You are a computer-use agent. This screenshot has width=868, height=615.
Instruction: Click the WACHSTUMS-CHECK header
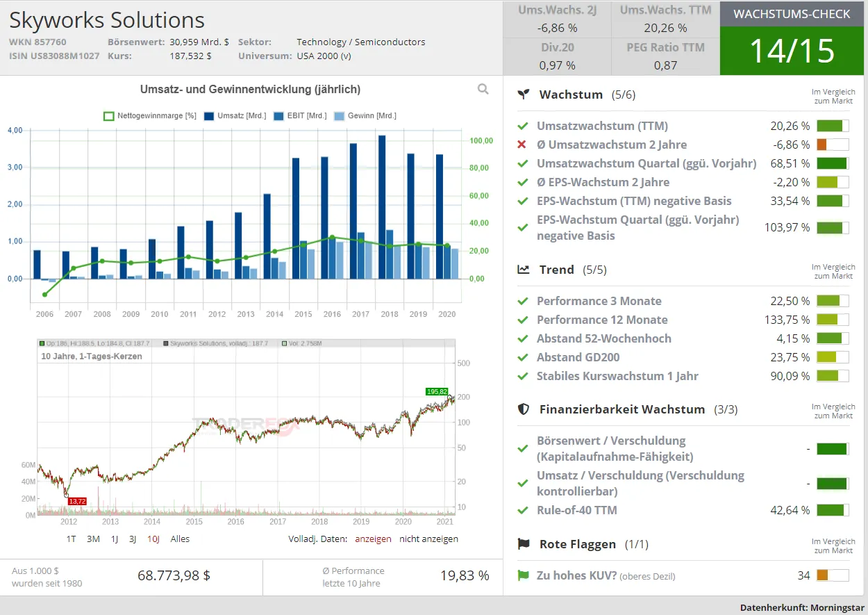click(792, 14)
